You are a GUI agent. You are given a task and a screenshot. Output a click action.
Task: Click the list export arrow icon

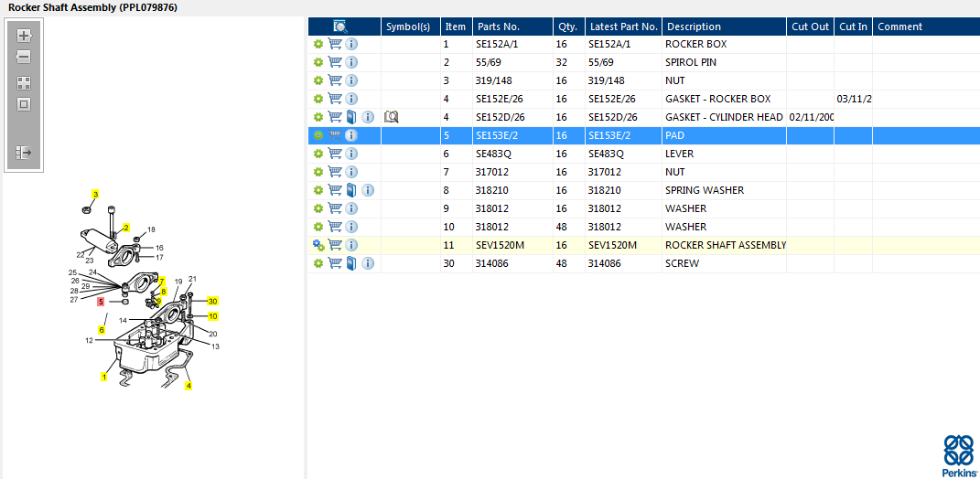click(24, 153)
